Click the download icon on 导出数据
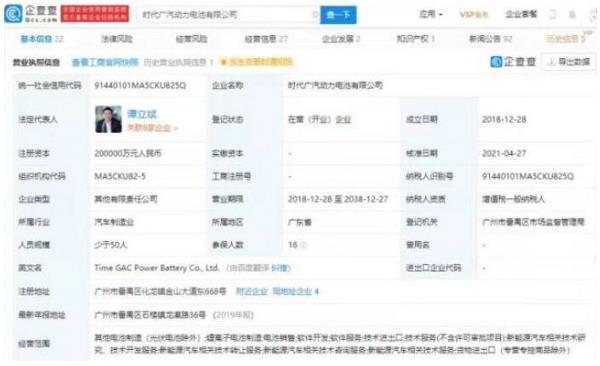600x366 pixels. pyautogui.click(x=551, y=62)
